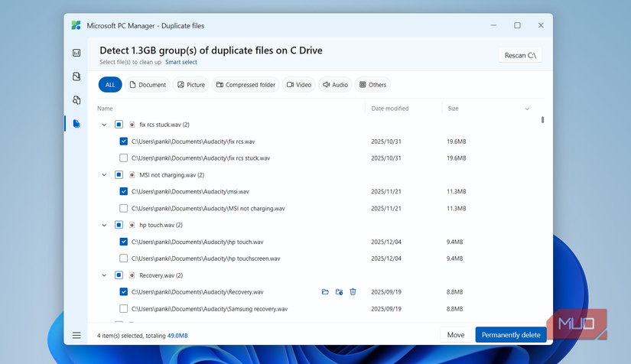Screen dimensions: 631x364
Task: Click the open folder icon on the Recovery.wav row
Action: (325, 292)
